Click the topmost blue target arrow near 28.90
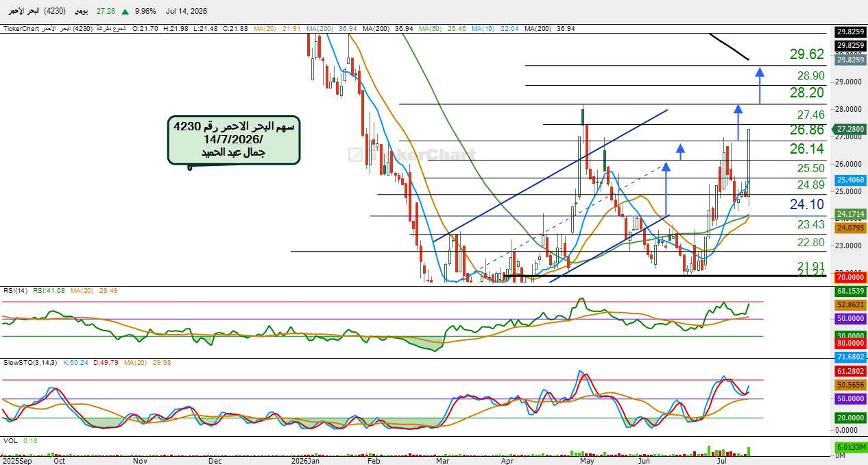868x465 pixels. pos(760,85)
